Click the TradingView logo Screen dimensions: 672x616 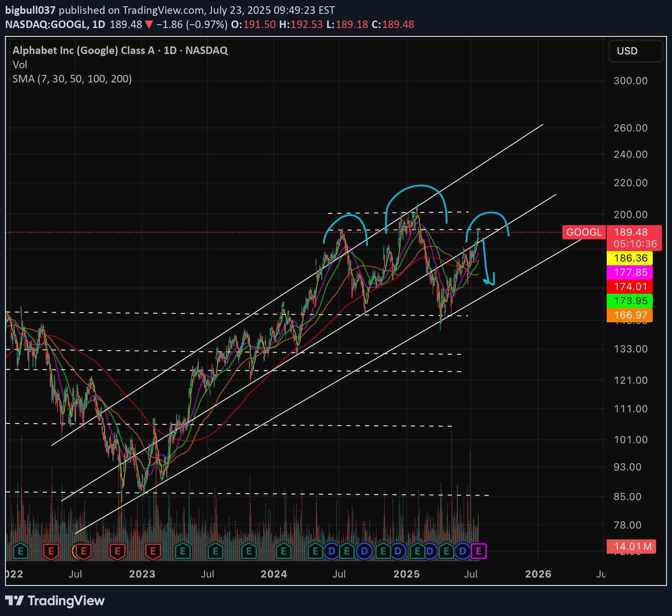point(55,601)
